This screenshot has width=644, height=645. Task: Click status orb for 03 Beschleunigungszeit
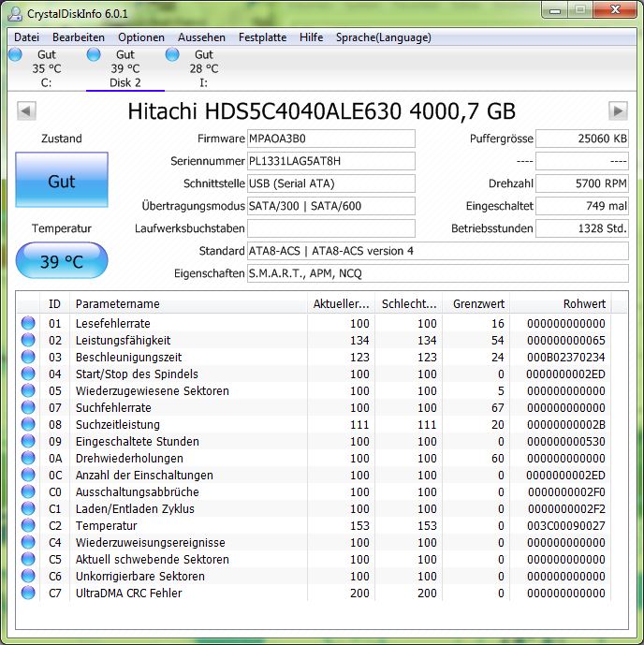[28, 357]
